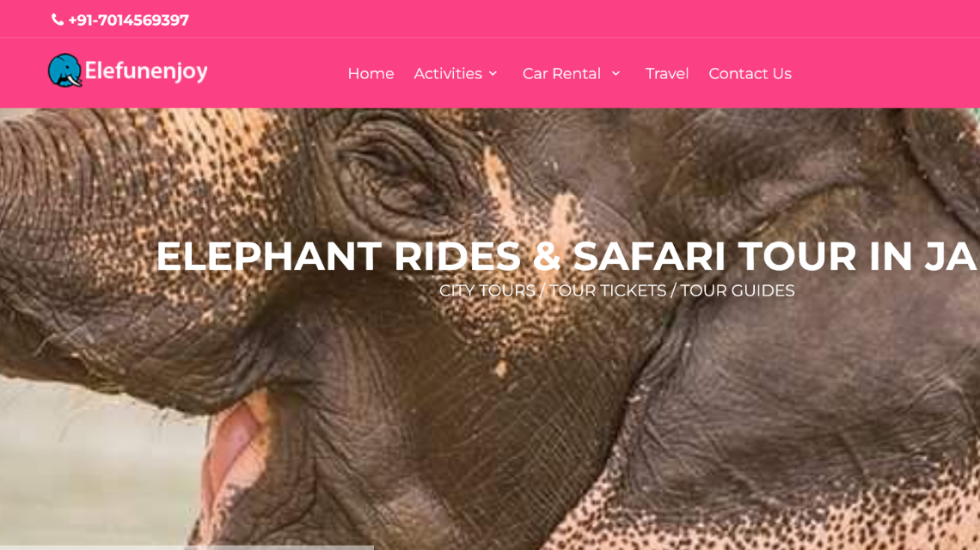Viewport: 980px width, 550px height.
Task: Click the grey slider progress bar at bottom
Action: (187, 547)
